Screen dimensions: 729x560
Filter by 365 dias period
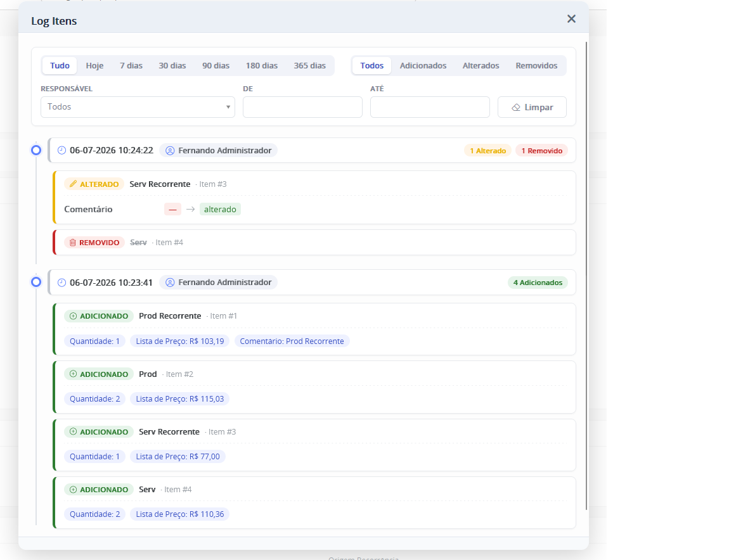coord(309,65)
